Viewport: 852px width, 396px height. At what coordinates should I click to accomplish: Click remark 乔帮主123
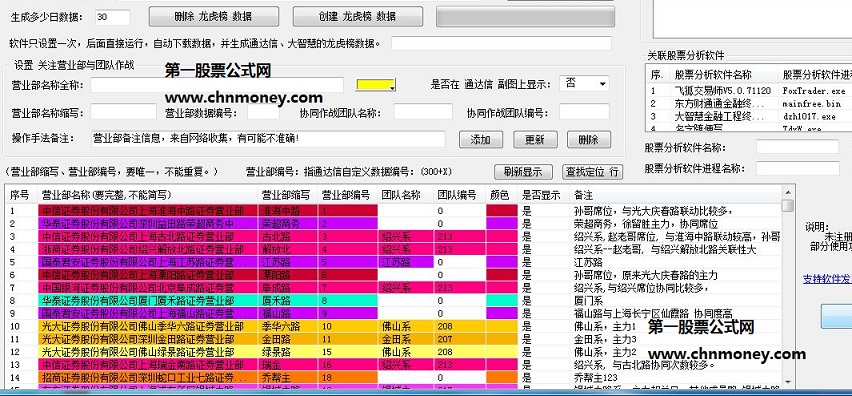click(x=596, y=378)
